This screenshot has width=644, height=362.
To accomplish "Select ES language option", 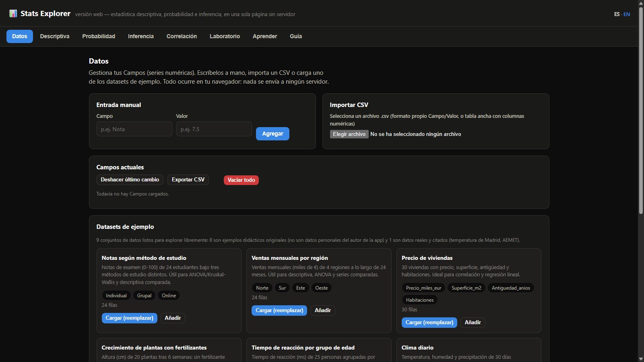I will point(617,14).
